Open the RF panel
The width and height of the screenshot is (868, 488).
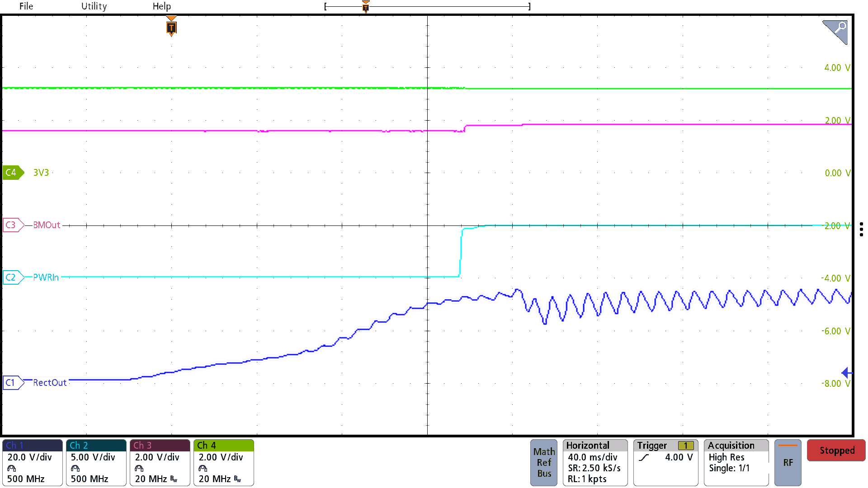pos(788,462)
